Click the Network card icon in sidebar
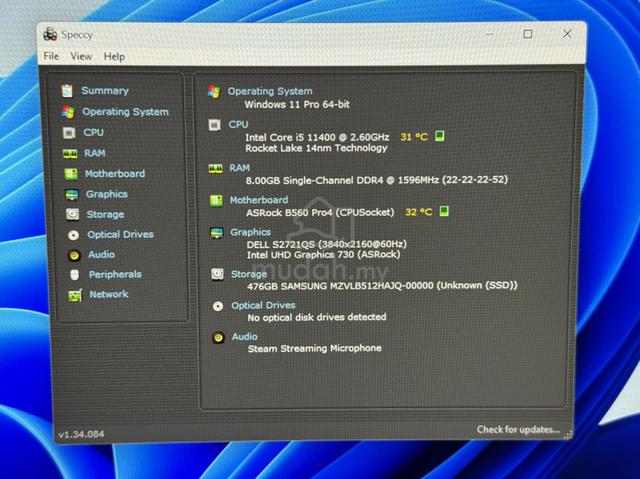The width and height of the screenshot is (640, 479). coord(75,295)
